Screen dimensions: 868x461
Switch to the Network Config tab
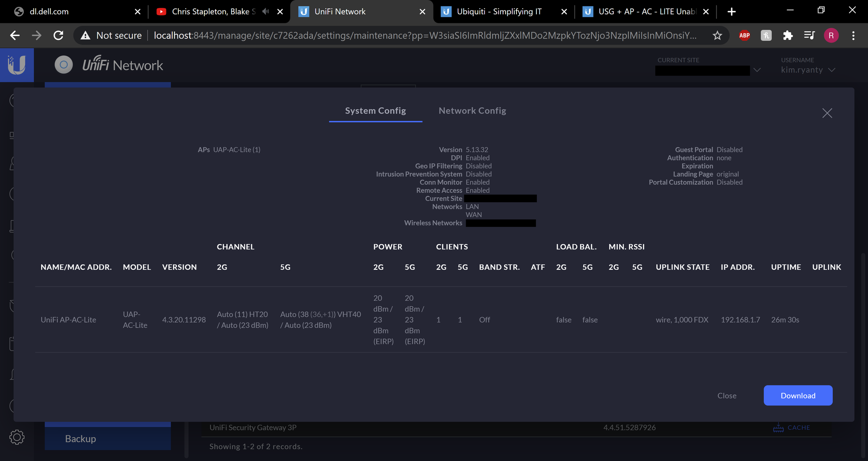point(472,111)
